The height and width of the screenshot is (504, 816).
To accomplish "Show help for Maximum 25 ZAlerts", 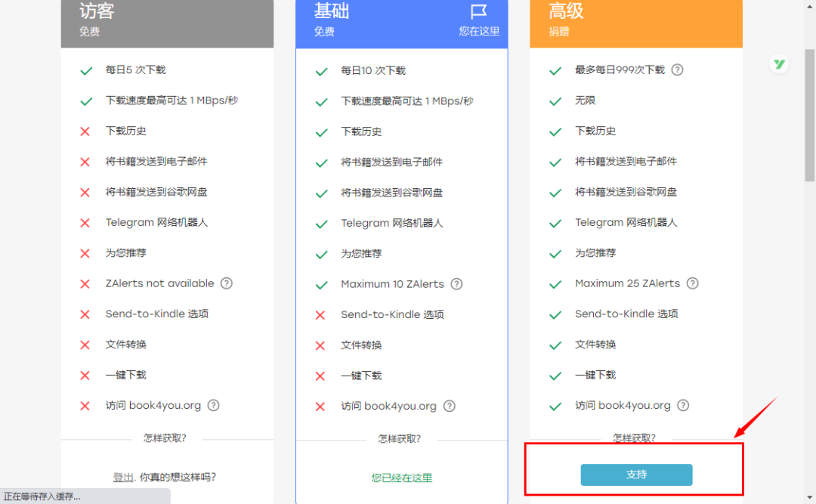I will 692,283.
